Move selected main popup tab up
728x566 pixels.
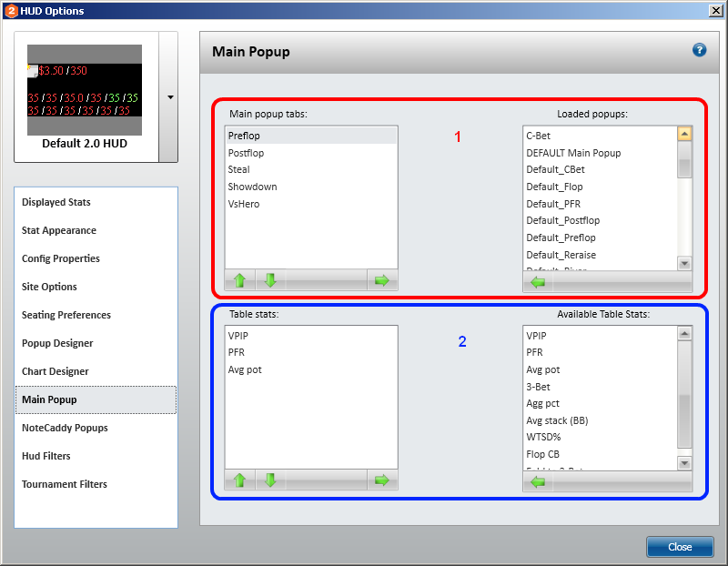pos(239,280)
